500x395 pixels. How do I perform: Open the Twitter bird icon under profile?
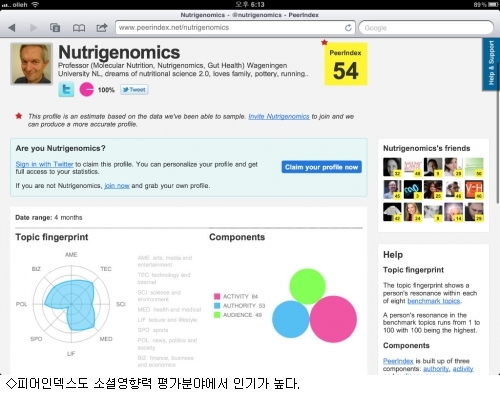point(66,89)
